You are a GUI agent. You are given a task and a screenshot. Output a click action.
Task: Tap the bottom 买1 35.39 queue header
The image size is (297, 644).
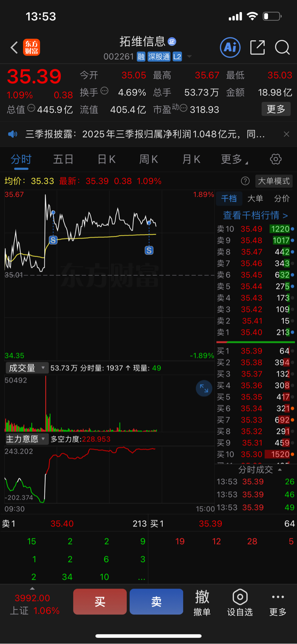(223, 524)
